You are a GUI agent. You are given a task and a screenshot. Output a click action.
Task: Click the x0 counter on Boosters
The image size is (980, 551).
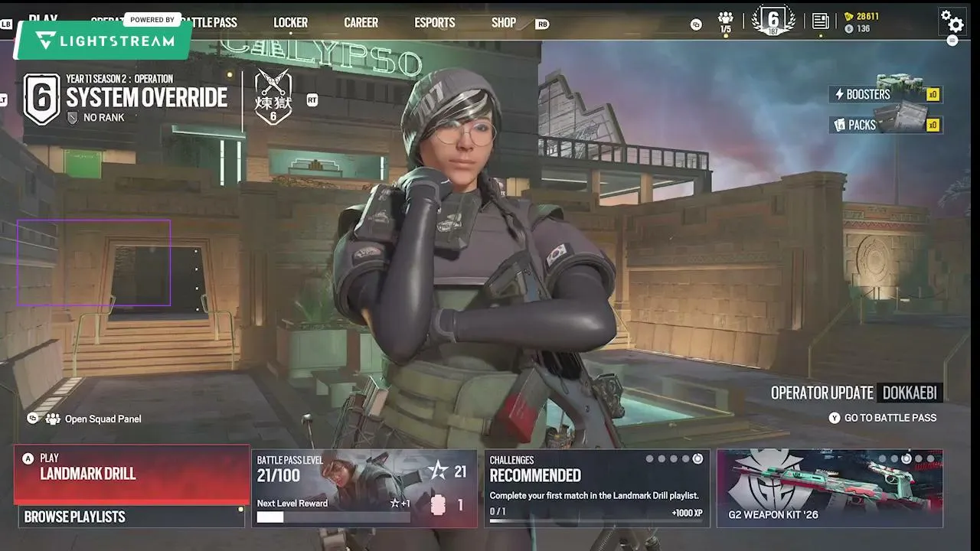tap(933, 94)
